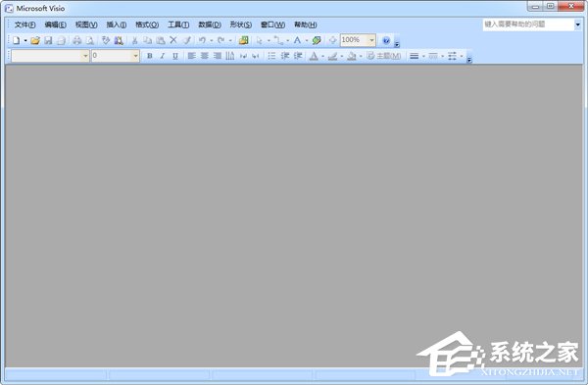Click the New document icon
Screen dimensions: 588x385
pyautogui.click(x=16, y=40)
